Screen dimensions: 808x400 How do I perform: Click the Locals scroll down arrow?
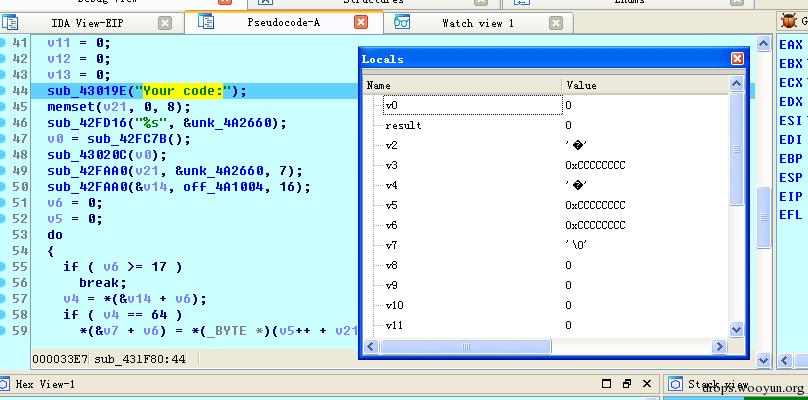coord(737,329)
